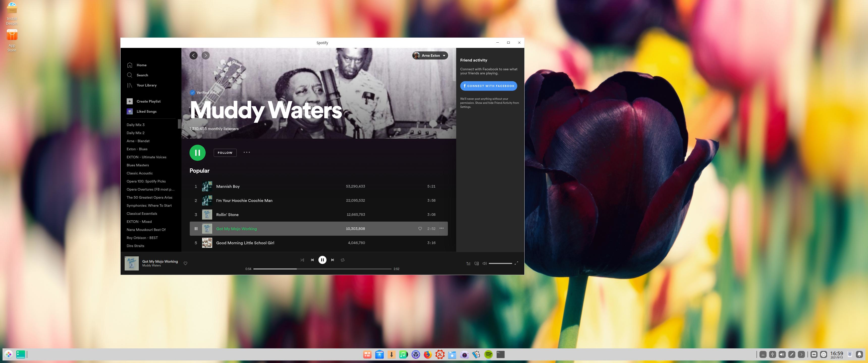Open the Daily Mix 3 playlist

(135, 125)
